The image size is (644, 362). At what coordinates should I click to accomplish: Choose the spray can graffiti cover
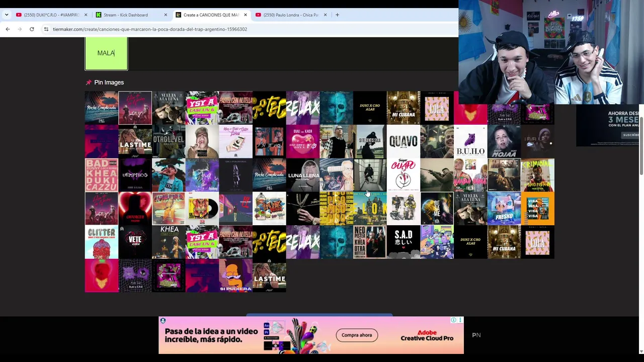pos(269,208)
